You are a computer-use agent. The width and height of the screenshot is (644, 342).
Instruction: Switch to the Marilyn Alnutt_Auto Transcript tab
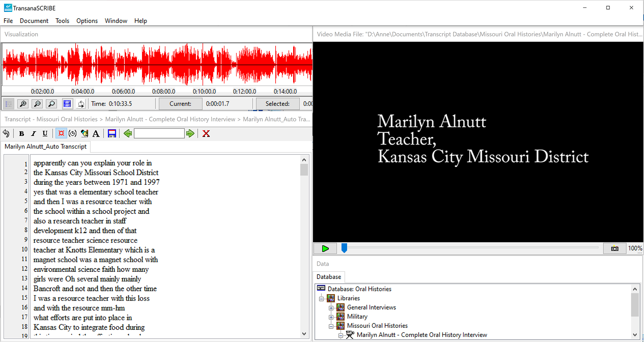click(46, 146)
